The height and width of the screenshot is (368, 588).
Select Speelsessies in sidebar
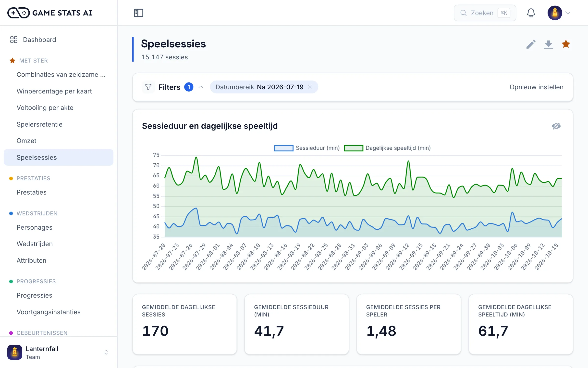pyautogui.click(x=59, y=158)
